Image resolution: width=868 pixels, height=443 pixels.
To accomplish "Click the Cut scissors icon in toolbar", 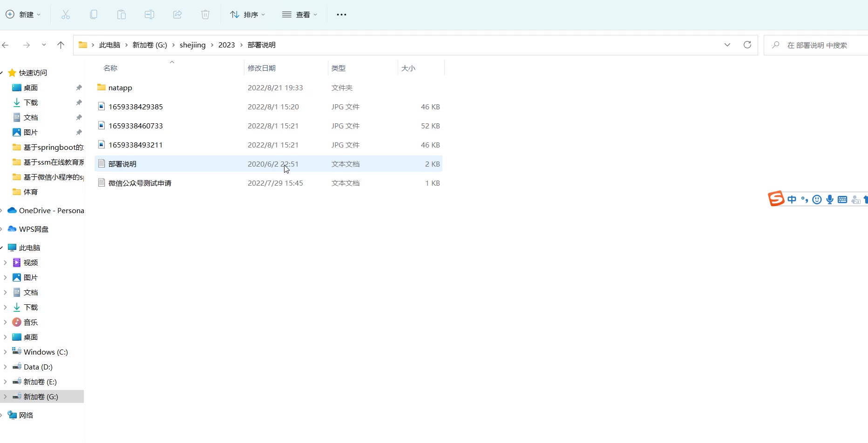I will point(66,15).
